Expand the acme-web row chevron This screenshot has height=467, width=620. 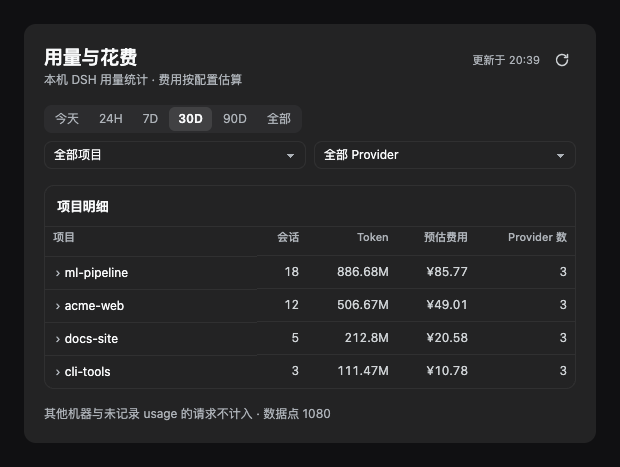click(x=58, y=306)
